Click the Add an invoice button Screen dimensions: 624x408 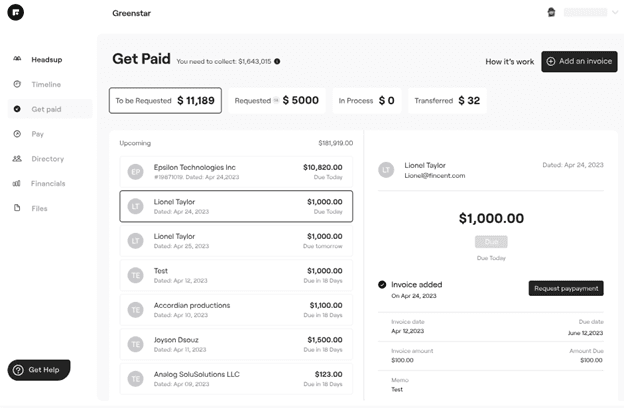579,61
